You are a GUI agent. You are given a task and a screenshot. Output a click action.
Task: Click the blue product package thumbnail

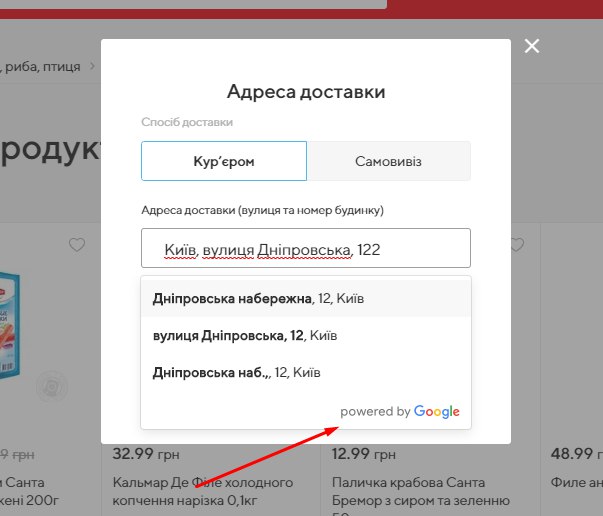[10, 325]
